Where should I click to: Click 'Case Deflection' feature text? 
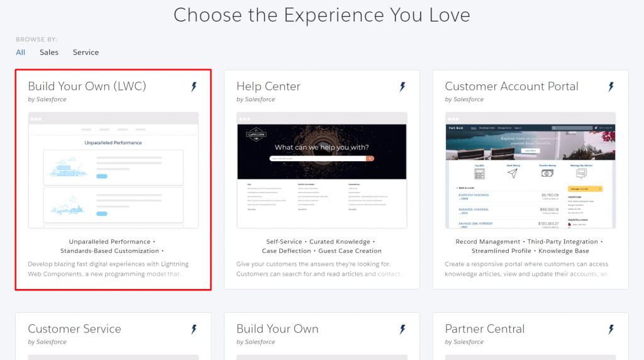pyautogui.click(x=287, y=250)
